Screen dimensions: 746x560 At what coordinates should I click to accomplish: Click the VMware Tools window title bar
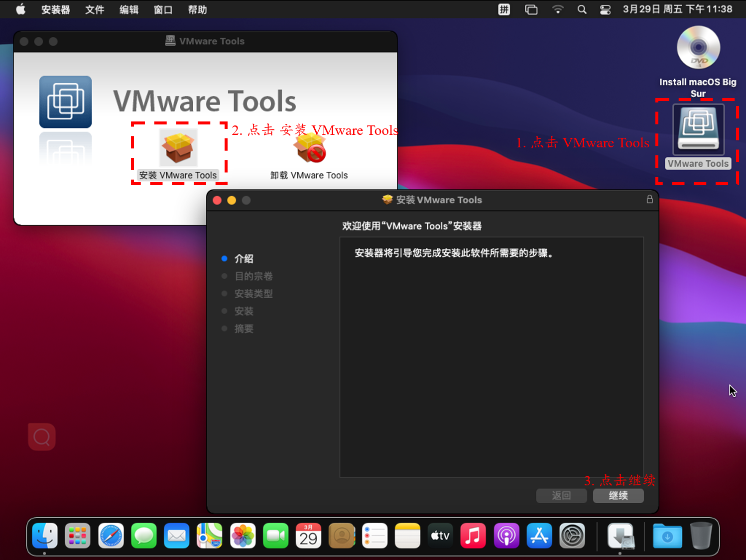coord(205,41)
